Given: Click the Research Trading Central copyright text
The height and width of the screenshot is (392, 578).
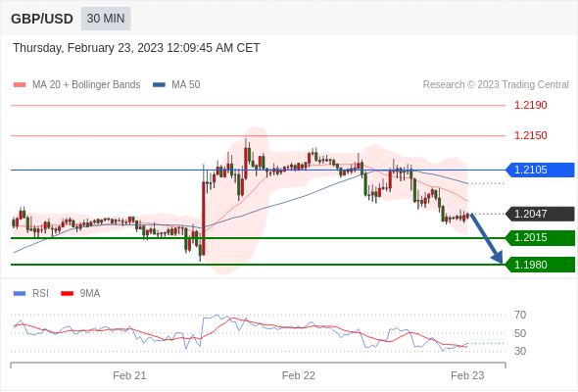Looking at the screenshot, I should click(x=496, y=85).
